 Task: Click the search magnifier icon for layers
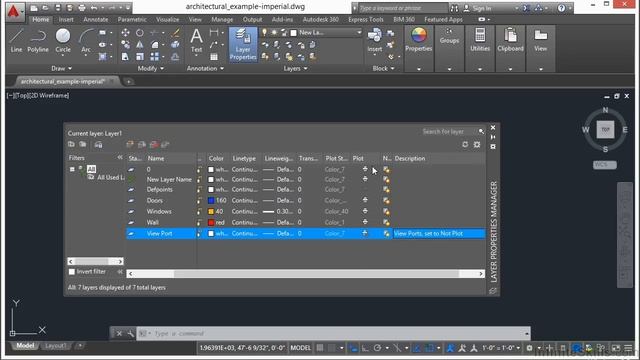point(481,131)
